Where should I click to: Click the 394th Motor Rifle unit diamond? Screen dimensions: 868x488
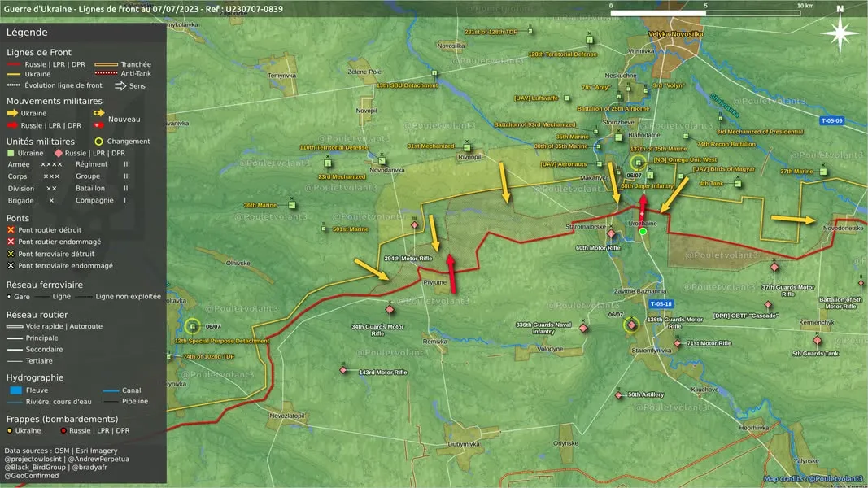(x=415, y=225)
